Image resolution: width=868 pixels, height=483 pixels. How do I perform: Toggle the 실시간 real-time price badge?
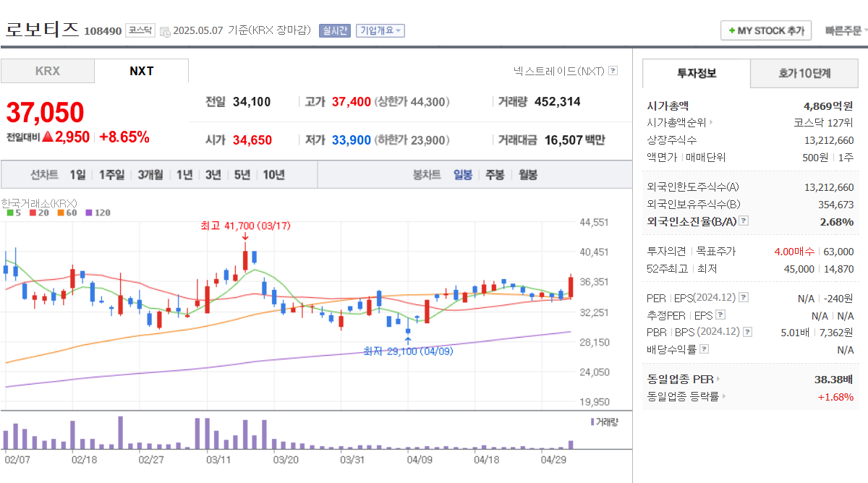pos(334,30)
